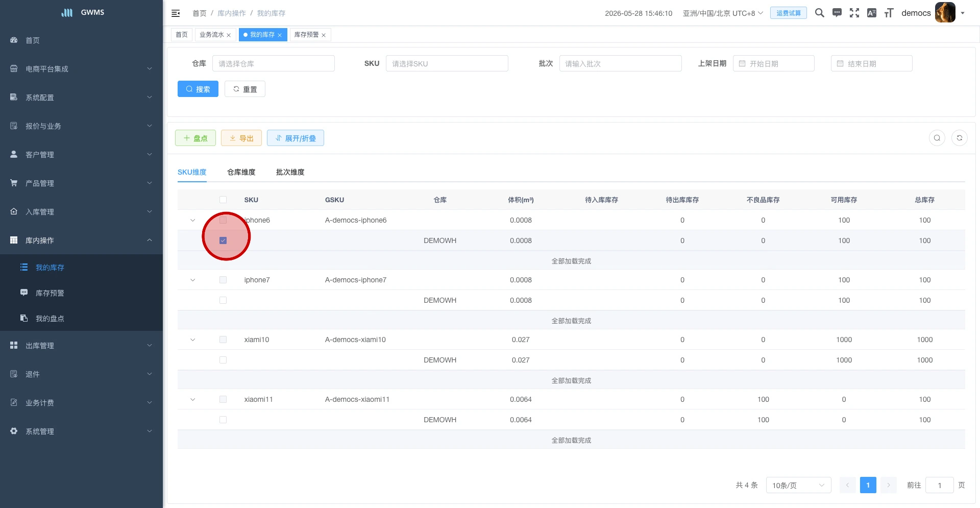Open the user menu caret next to avatar
This screenshot has width=980, height=508.
pos(963,13)
